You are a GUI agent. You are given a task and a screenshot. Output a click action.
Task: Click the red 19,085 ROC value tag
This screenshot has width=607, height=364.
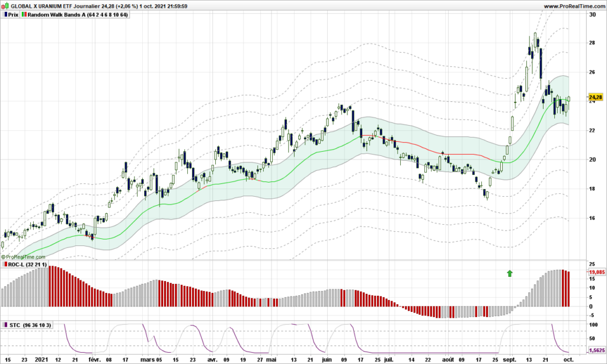(x=596, y=272)
